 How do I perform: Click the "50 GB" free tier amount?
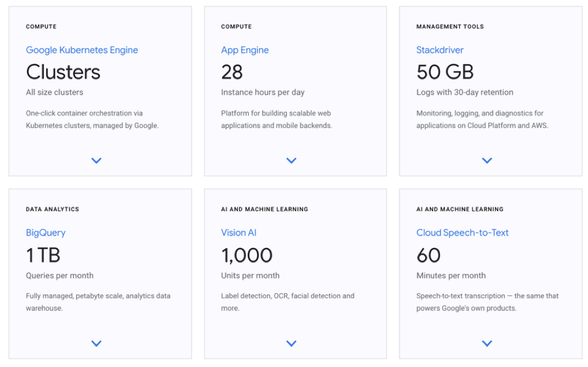[x=445, y=72]
